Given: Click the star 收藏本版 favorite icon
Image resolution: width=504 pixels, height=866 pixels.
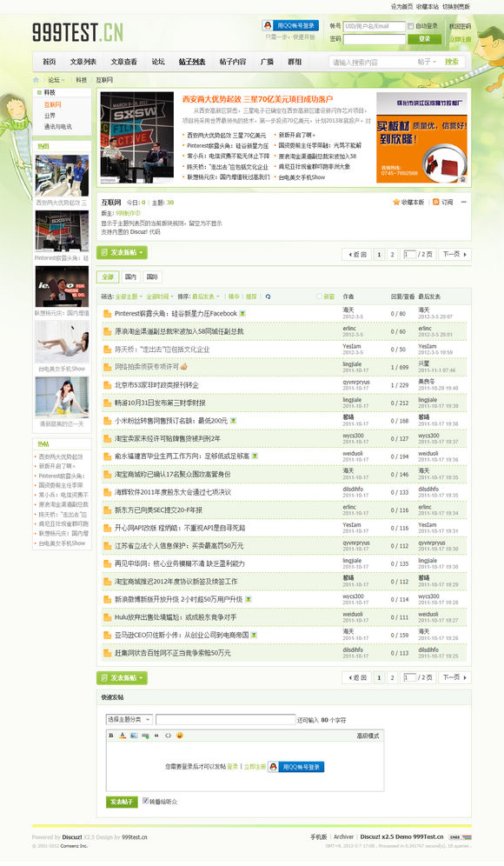Looking at the screenshot, I should [x=395, y=202].
